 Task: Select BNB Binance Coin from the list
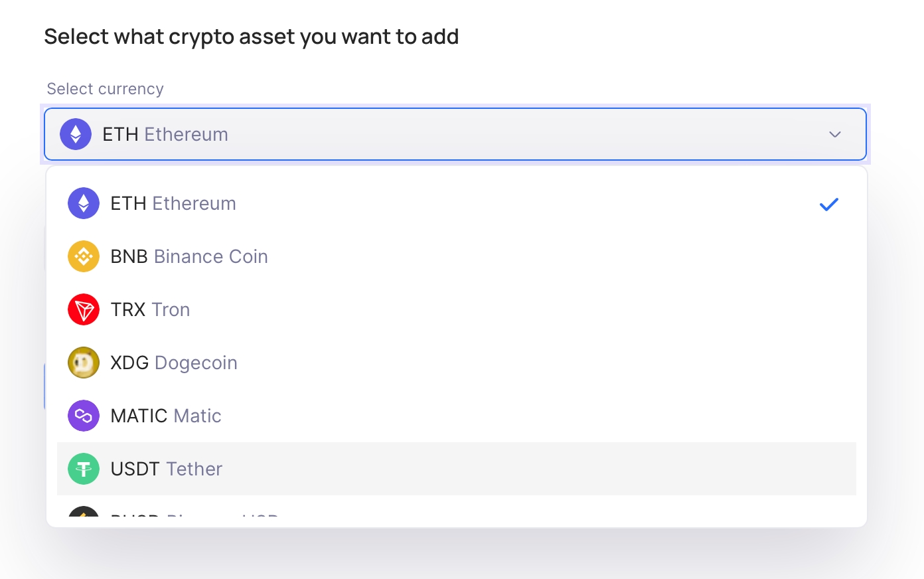(189, 256)
